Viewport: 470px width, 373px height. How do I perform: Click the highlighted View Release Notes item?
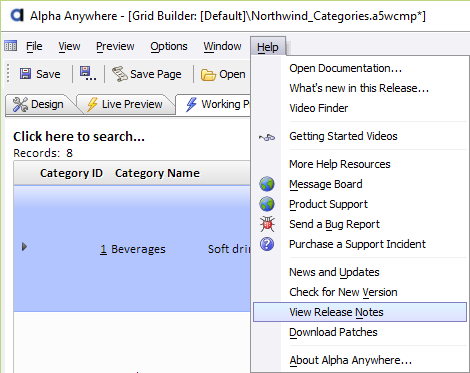[x=360, y=312]
